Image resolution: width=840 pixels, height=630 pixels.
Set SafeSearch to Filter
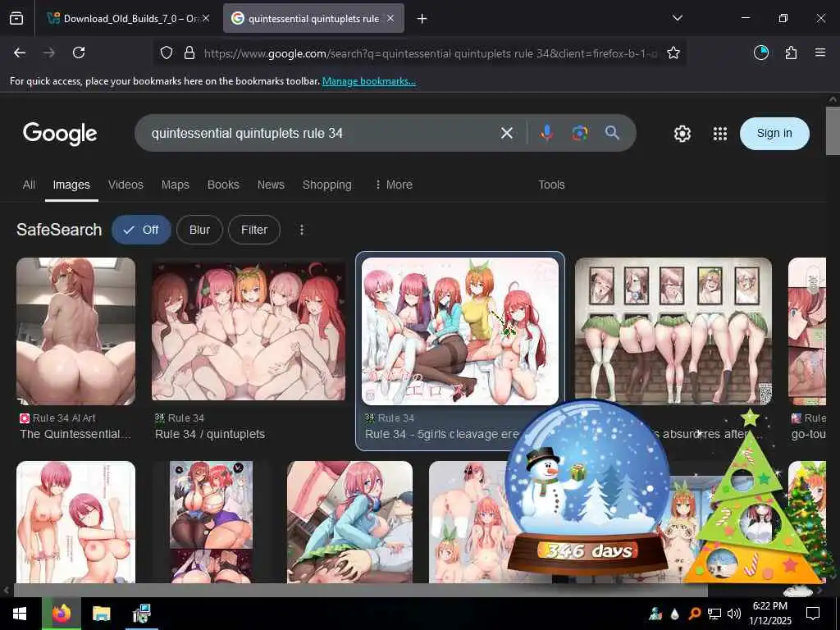point(254,230)
